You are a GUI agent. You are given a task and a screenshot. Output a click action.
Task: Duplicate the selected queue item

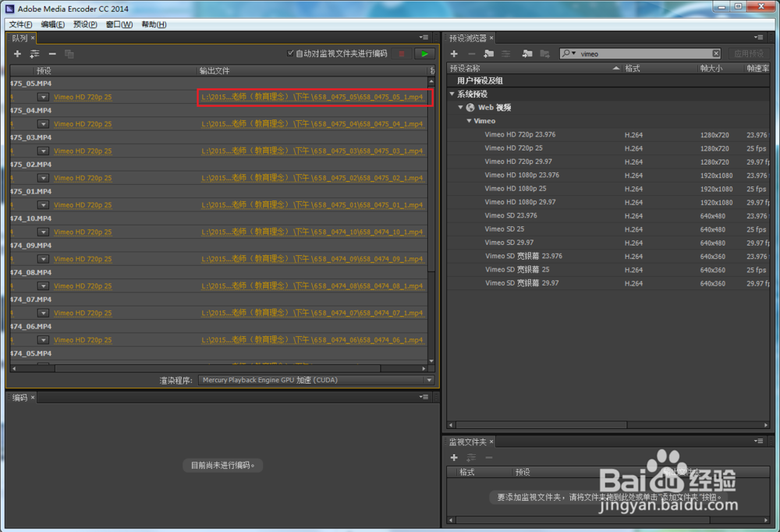click(69, 54)
